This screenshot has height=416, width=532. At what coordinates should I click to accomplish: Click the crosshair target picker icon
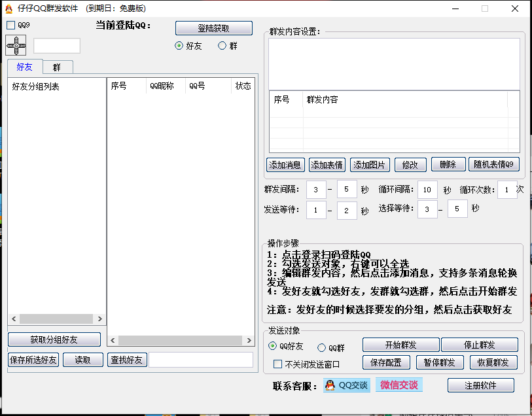(x=16, y=45)
